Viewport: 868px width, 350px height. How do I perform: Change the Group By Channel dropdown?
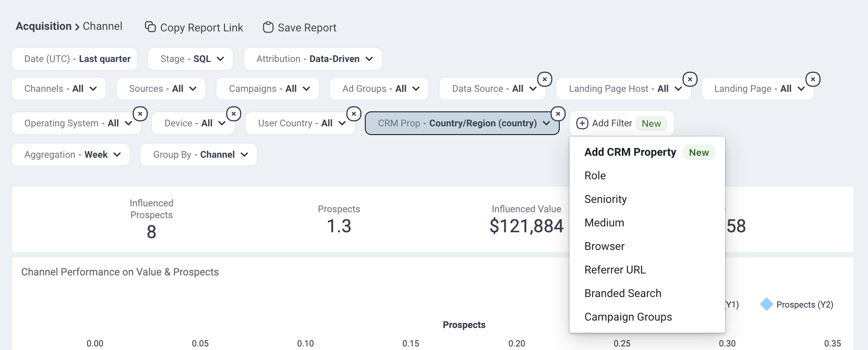199,155
